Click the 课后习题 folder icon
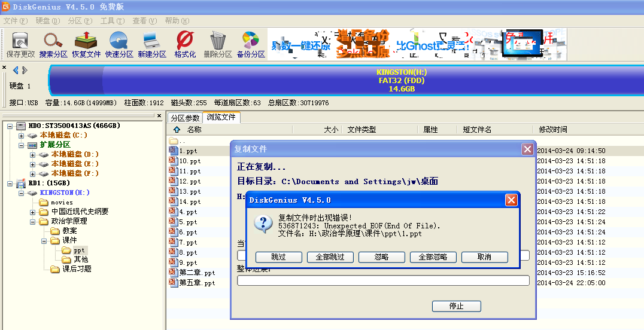 (x=55, y=269)
